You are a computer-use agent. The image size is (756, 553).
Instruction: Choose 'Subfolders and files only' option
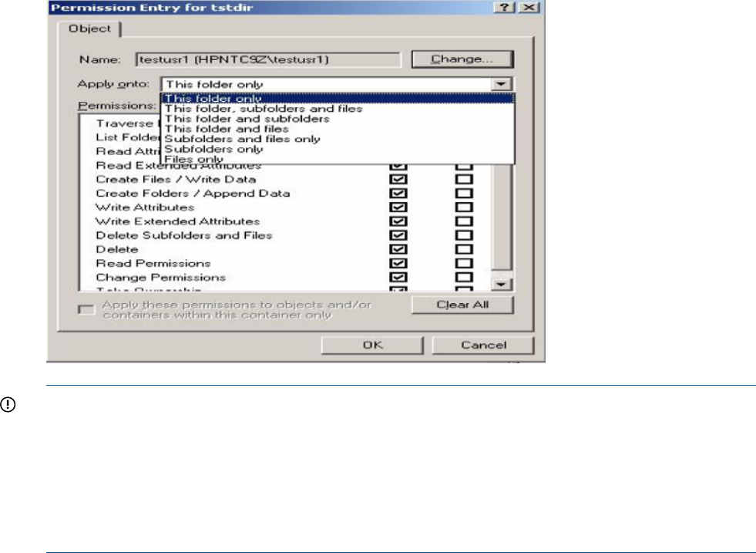coord(242,139)
